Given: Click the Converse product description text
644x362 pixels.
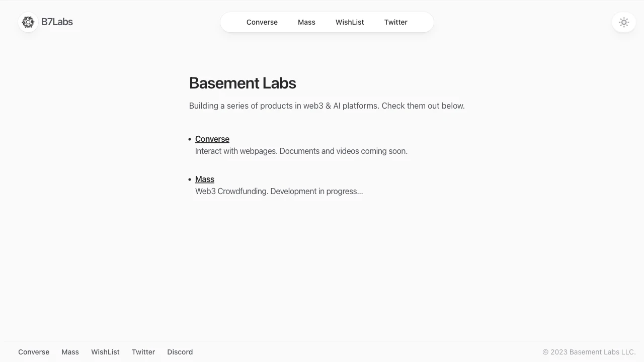Looking at the screenshot, I should (x=301, y=151).
